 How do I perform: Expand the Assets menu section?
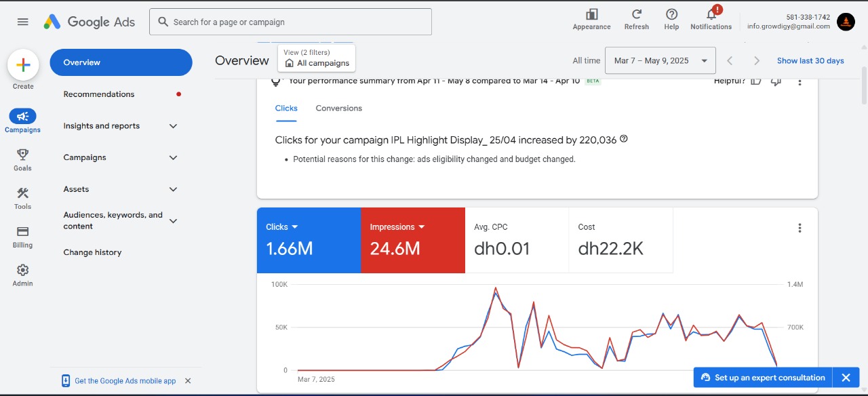pos(173,189)
